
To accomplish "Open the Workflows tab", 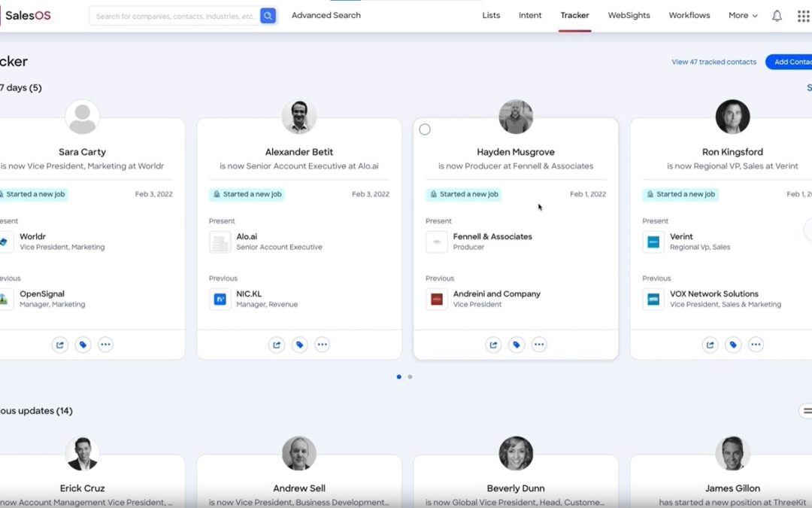I will tap(689, 16).
